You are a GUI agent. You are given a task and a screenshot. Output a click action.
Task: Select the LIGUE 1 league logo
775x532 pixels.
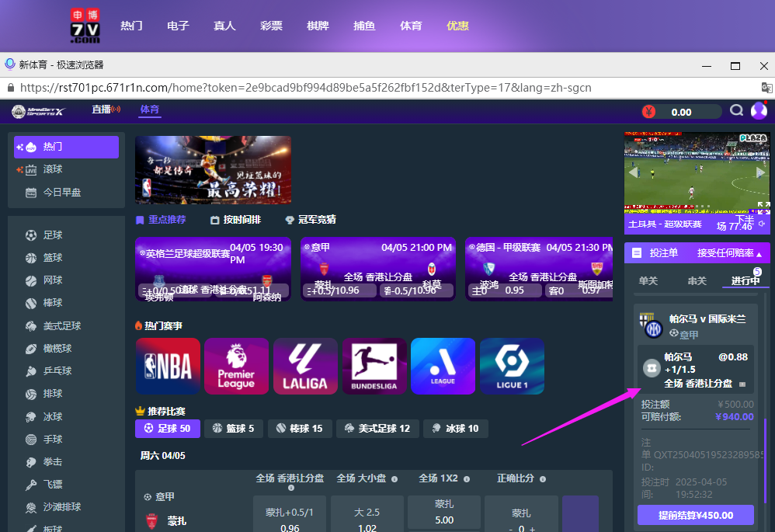[512, 366]
